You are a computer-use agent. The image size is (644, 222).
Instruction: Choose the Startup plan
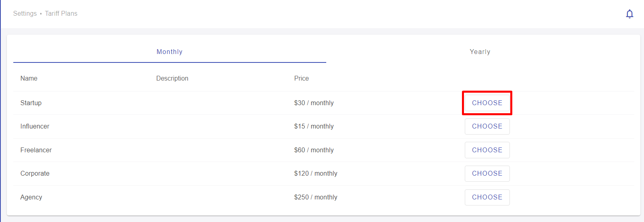[x=487, y=103]
